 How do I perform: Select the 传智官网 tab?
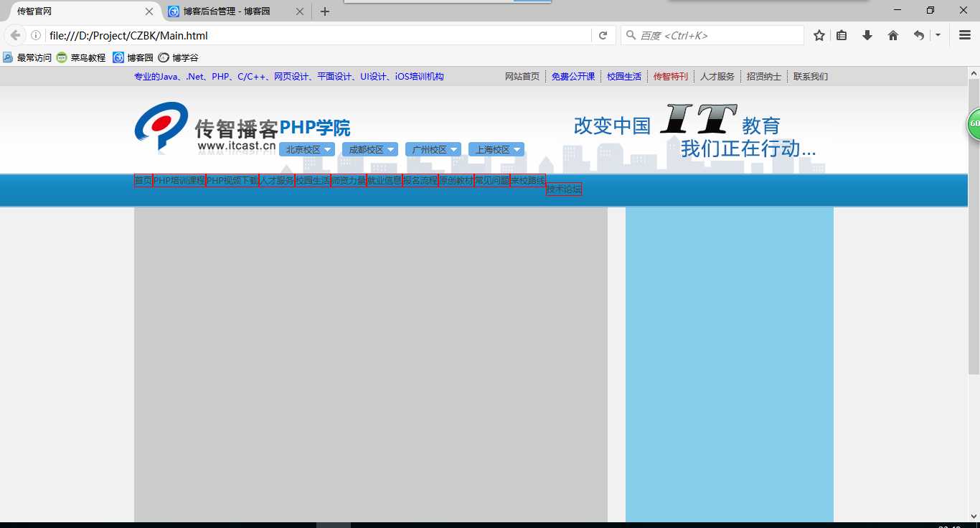point(79,11)
